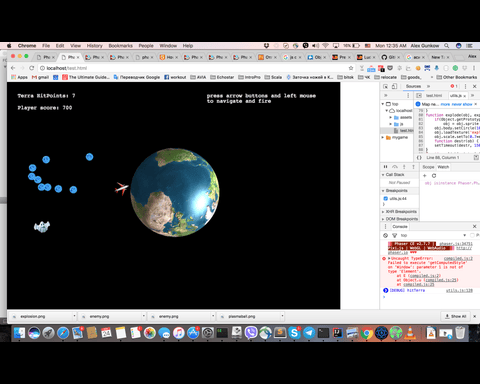Open the History menu

point(95,46)
